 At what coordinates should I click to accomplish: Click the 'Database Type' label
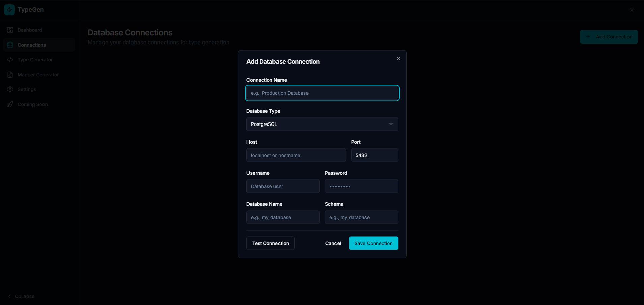(x=263, y=111)
